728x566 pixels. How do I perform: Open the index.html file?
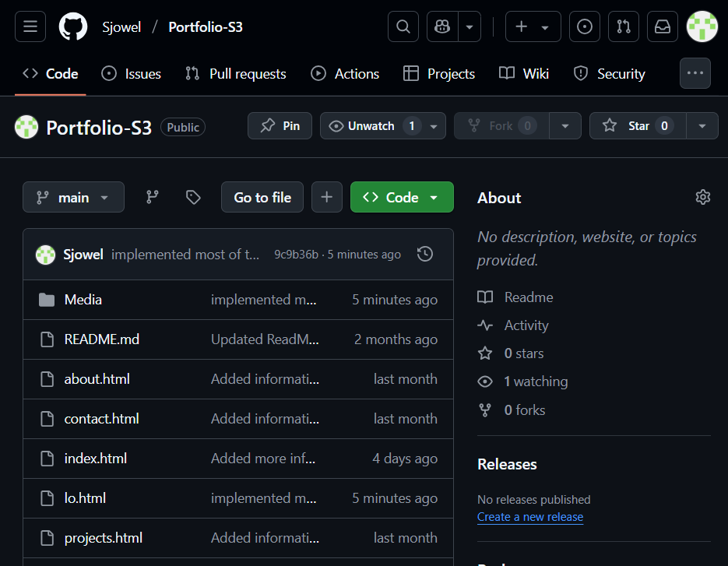tap(96, 459)
